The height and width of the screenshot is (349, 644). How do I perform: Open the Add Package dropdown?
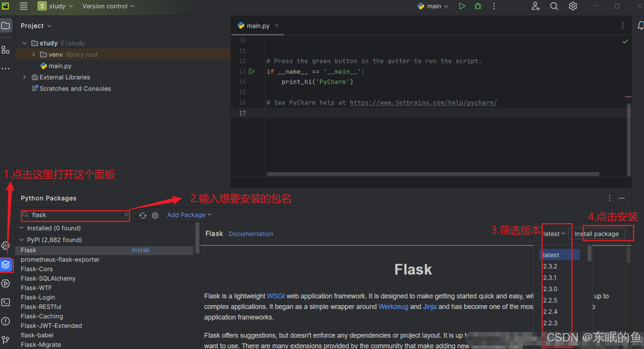(x=189, y=215)
